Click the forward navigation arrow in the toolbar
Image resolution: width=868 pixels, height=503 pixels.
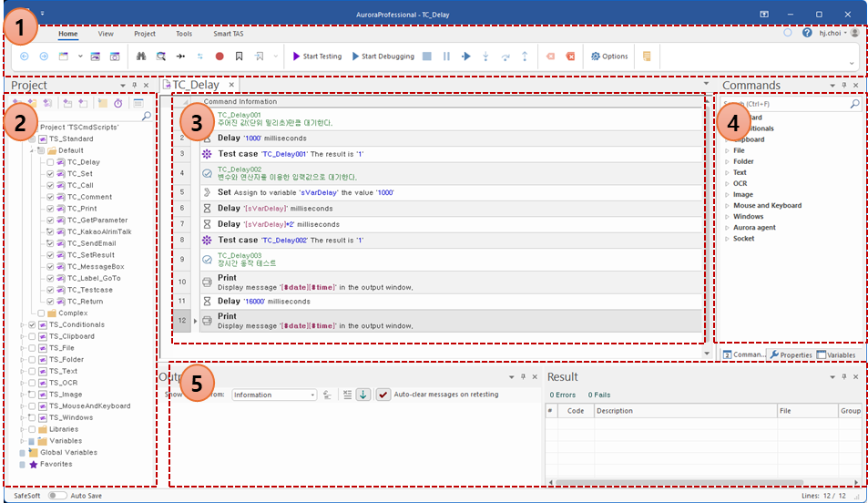pos(44,56)
